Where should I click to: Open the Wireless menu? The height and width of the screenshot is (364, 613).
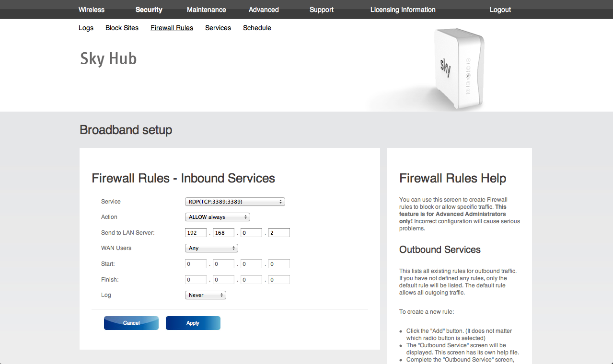(91, 10)
